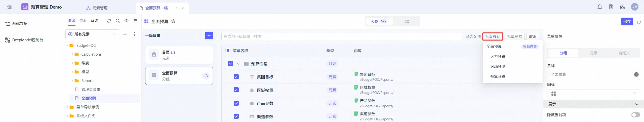
Task: Open the globe language icon for 名称 field
Action: pos(636,74)
